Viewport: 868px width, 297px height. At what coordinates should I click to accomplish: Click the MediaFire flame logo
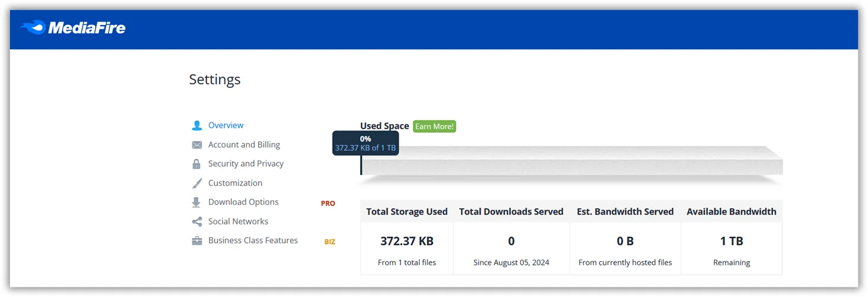coord(32,27)
